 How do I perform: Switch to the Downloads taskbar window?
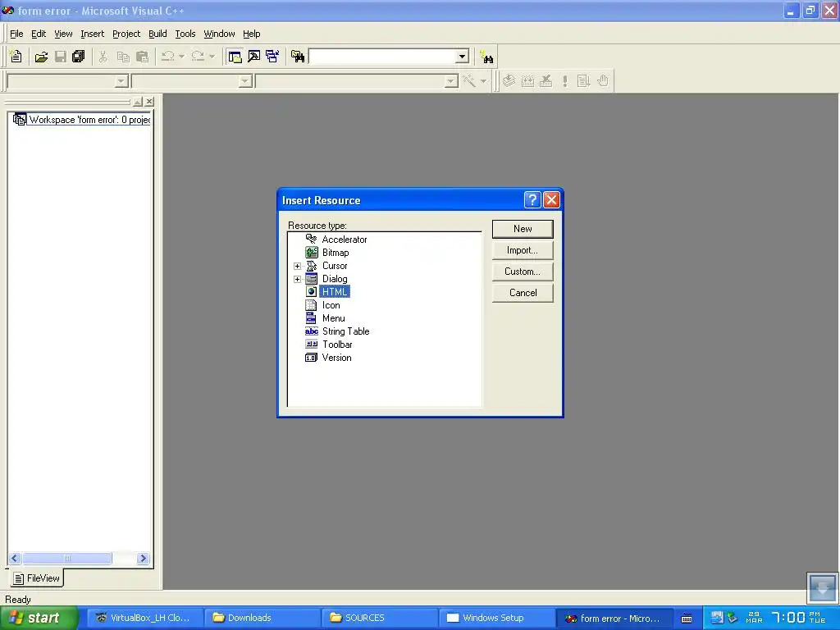[262, 618]
